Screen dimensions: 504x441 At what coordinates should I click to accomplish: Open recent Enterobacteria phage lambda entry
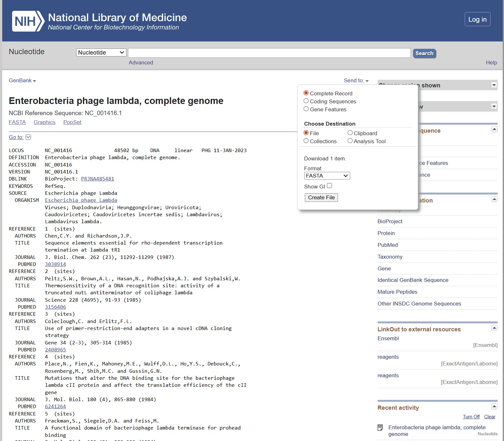(x=437, y=430)
